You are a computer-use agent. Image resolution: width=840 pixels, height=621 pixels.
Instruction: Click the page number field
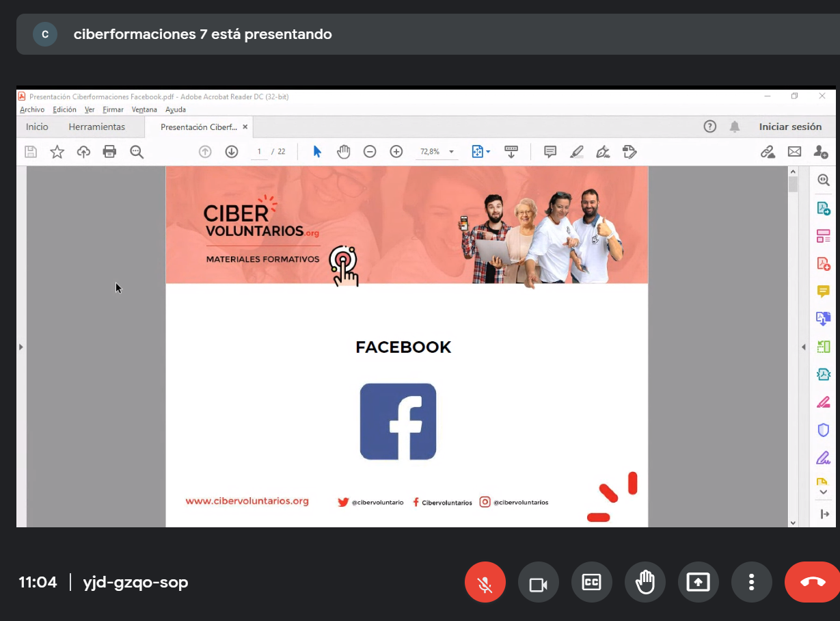(x=259, y=152)
